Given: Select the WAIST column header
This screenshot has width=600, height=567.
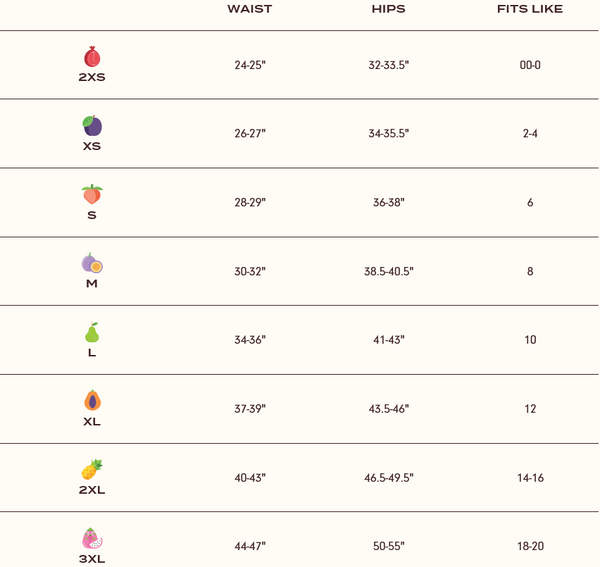Looking at the screenshot, I should 250,9.
